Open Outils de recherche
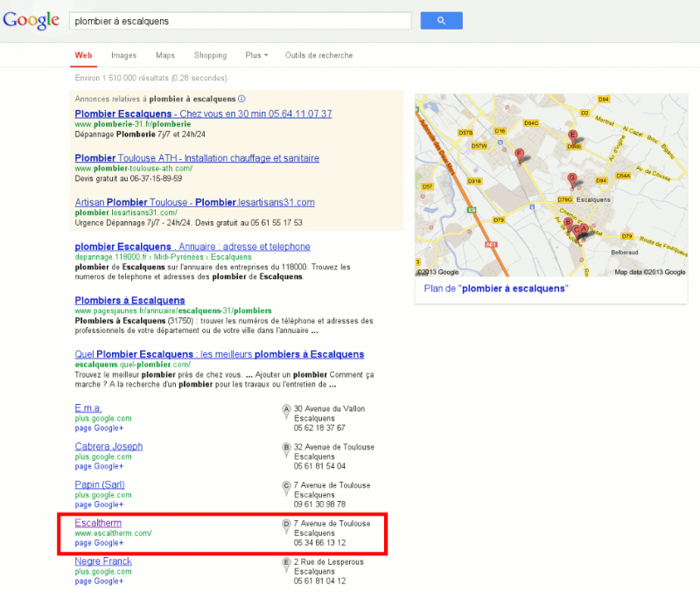 pyautogui.click(x=318, y=55)
